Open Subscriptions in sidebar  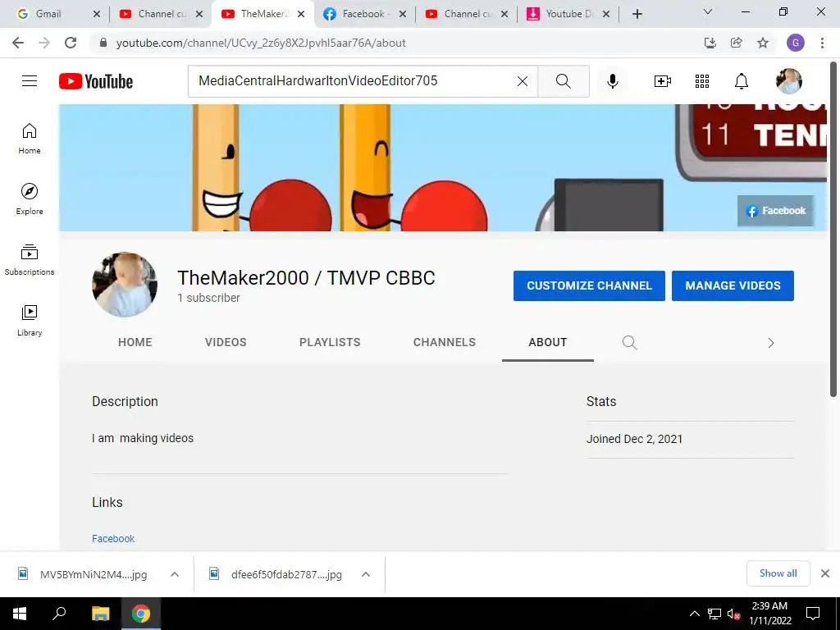pos(30,260)
